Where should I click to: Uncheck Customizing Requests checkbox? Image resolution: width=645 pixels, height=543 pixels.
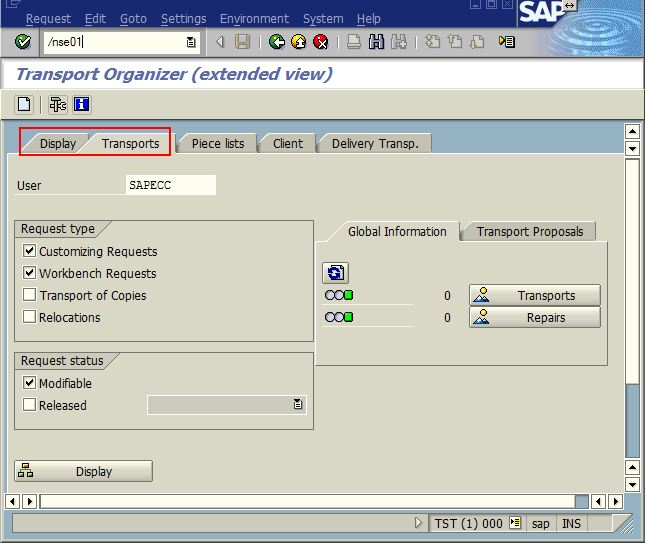coord(29,250)
